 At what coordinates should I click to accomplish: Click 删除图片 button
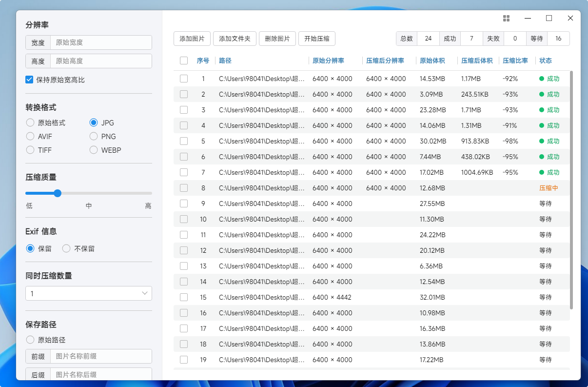[x=277, y=39]
